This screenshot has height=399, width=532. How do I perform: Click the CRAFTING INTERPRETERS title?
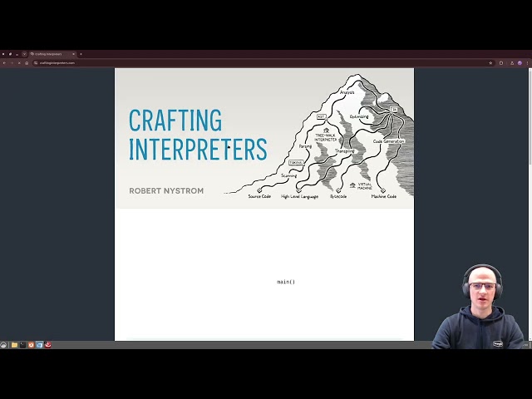point(198,135)
